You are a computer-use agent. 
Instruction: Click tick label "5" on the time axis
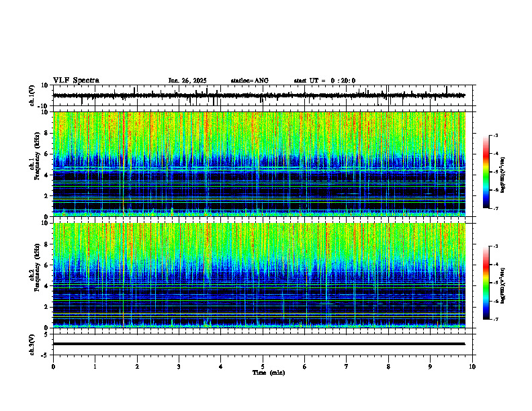point(263,367)
